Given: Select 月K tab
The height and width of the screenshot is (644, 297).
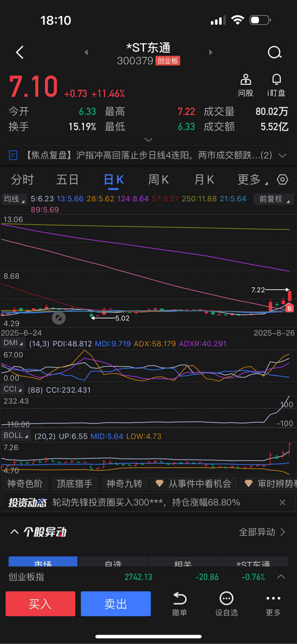Looking at the screenshot, I should tap(204, 179).
